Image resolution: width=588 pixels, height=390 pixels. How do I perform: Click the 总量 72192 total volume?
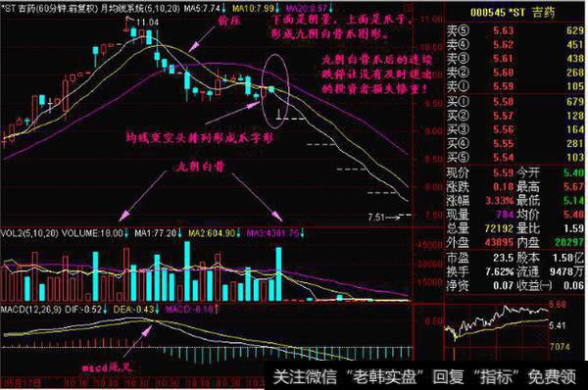coord(480,228)
